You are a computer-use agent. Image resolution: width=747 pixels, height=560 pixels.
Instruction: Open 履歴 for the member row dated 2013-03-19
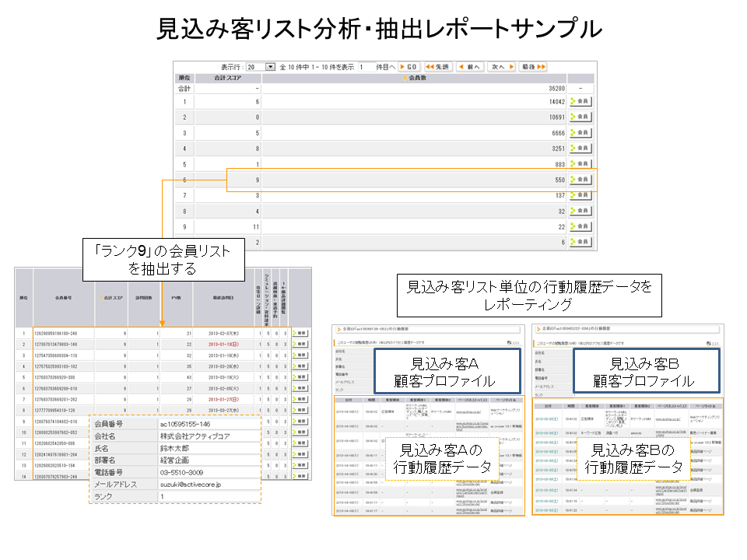pyautogui.click(x=300, y=377)
